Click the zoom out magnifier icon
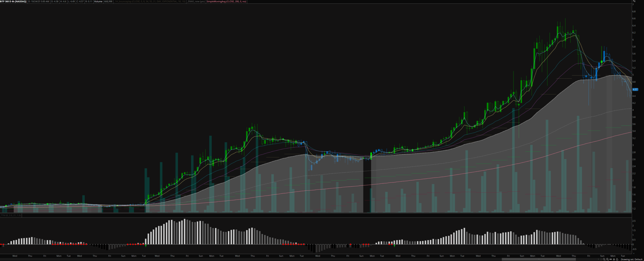Image resolution: width=644 pixels, height=261 pixels. pyautogui.click(x=604, y=259)
